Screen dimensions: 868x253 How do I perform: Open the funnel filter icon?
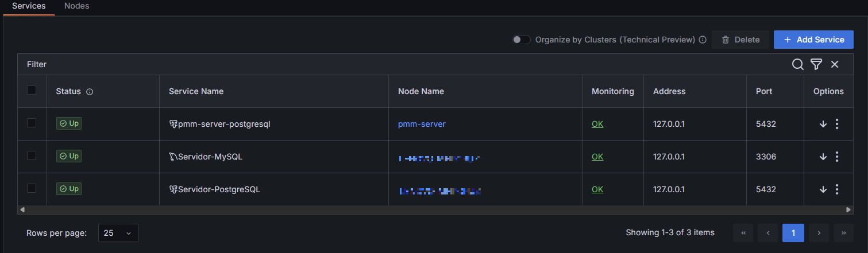click(816, 64)
